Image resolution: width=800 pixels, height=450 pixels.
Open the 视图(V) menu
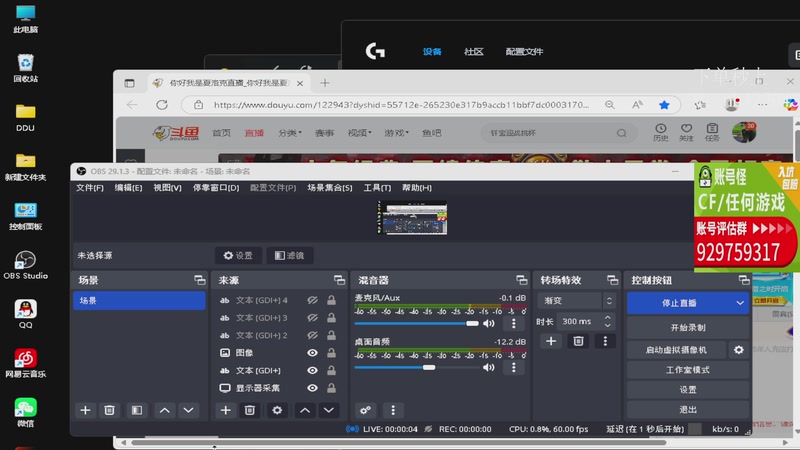coord(167,188)
